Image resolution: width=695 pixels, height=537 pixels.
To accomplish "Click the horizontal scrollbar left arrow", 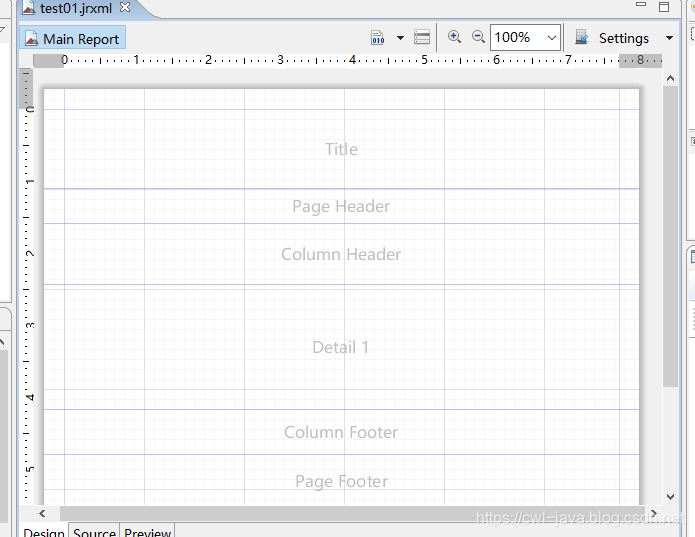I will 42,514.
